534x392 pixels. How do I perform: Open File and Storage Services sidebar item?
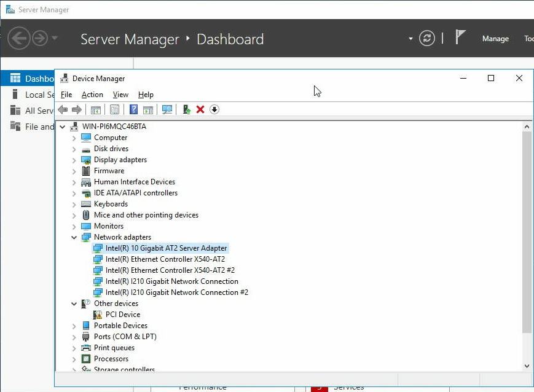pos(28,127)
